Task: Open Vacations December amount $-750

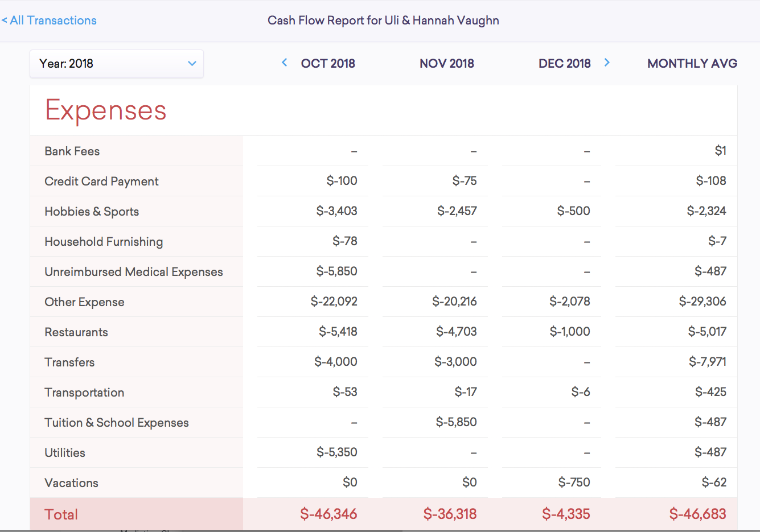Action: coord(574,482)
